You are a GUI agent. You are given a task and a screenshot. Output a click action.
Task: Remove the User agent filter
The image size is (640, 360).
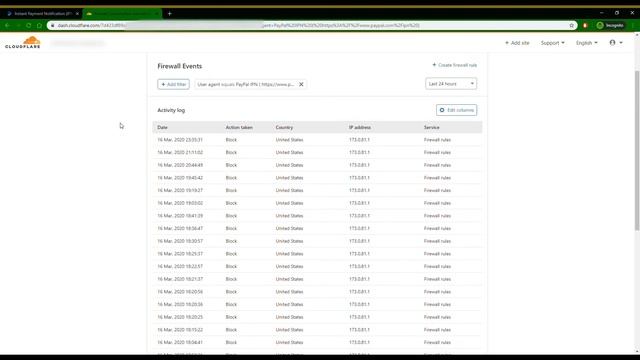(301, 84)
